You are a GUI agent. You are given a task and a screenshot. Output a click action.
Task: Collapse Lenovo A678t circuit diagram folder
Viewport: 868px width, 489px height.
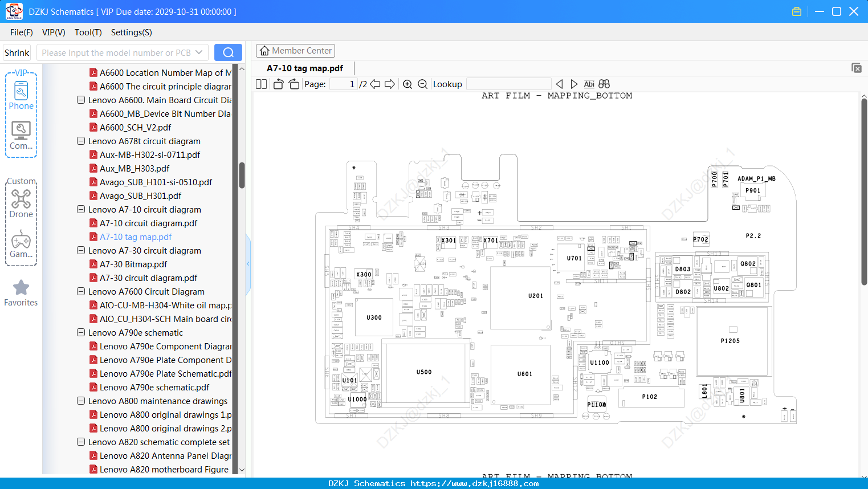[81, 141]
